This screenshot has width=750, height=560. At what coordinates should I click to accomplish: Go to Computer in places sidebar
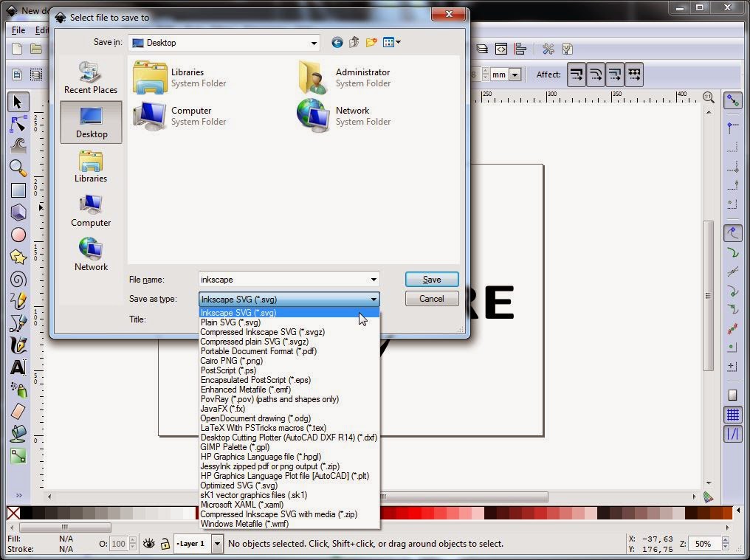[91, 211]
